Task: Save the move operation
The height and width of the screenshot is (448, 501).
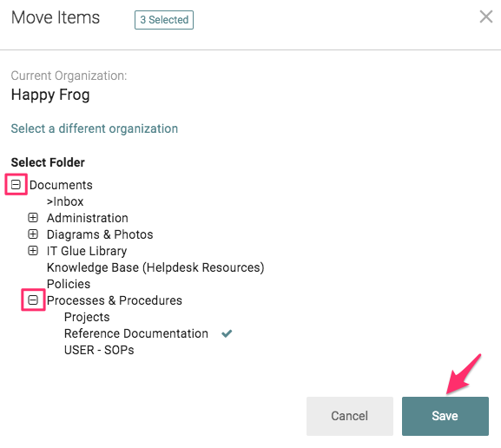Action: 445,416
